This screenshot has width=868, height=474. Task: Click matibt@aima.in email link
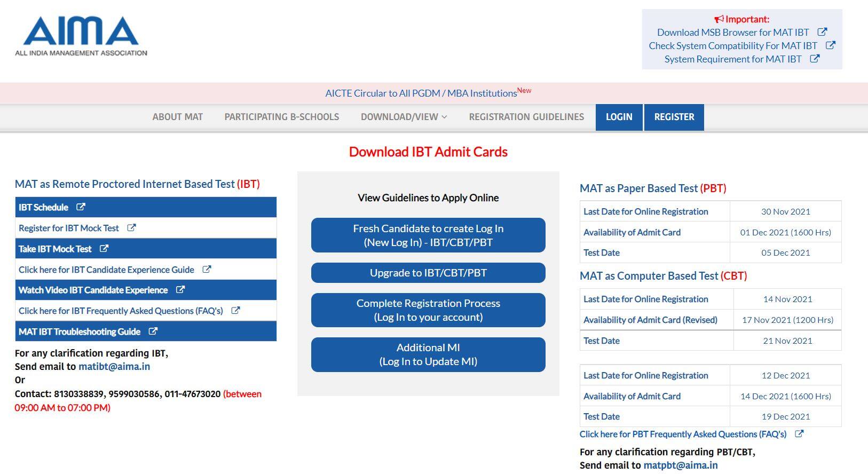click(x=114, y=366)
